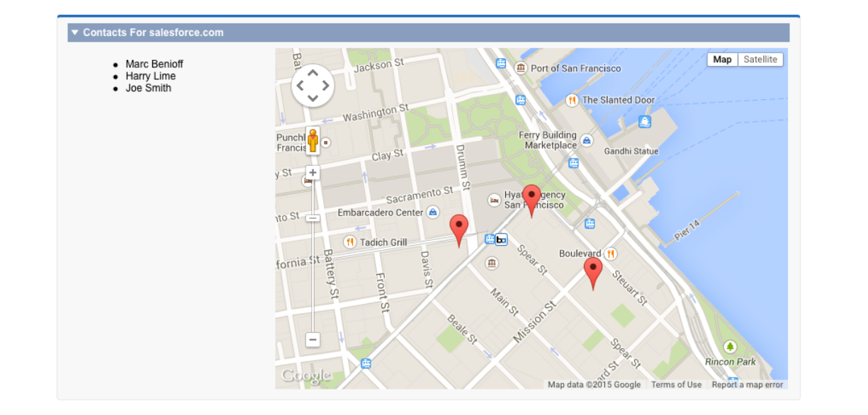This screenshot has width=868, height=415.
Task: Pan the map down with the arrow control
Action: pyautogui.click(x=312, y=98)
